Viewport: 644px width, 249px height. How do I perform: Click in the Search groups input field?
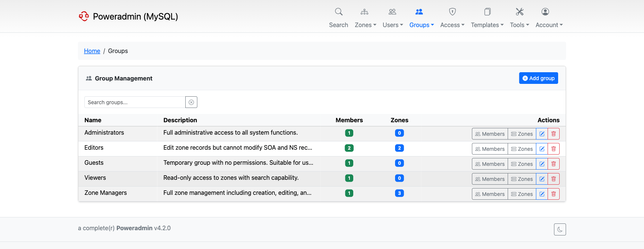pos(135,102)
